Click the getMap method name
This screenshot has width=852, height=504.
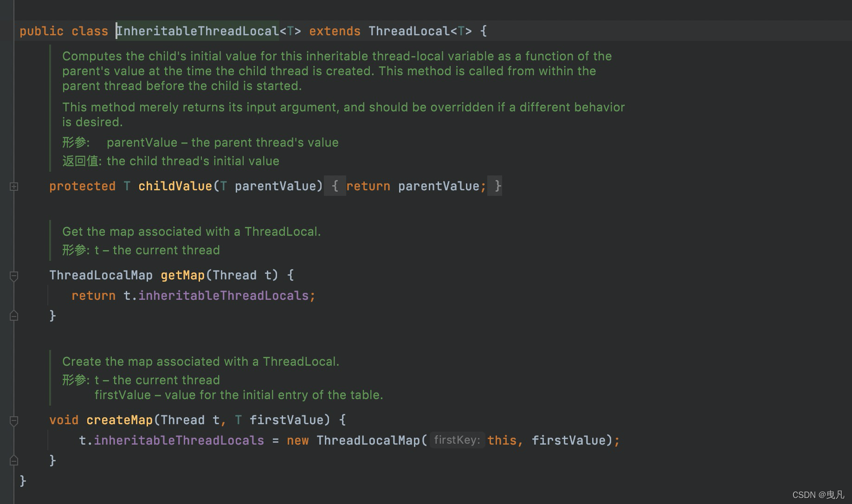[x=182, y=275]
